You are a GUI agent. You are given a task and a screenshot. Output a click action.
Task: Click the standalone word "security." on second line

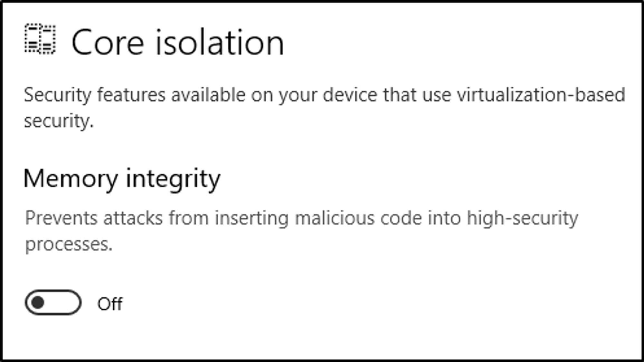pyautogui.click(x=59, y=121)
